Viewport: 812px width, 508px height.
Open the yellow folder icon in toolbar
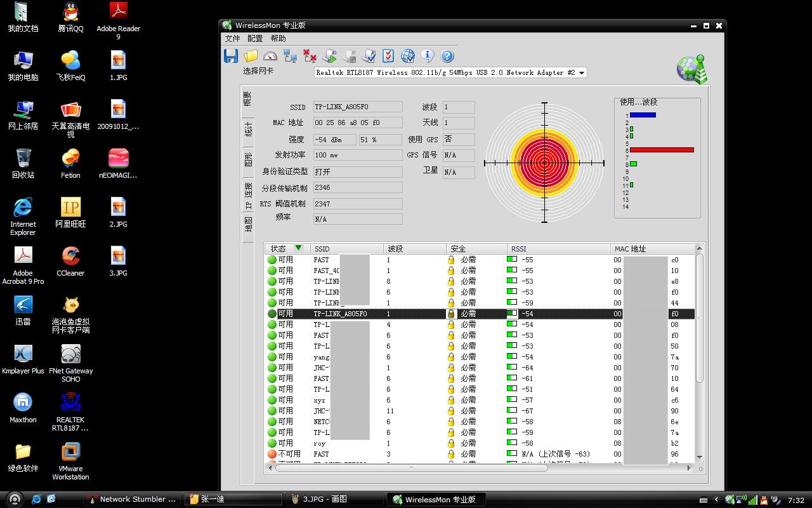click(251, 56)
